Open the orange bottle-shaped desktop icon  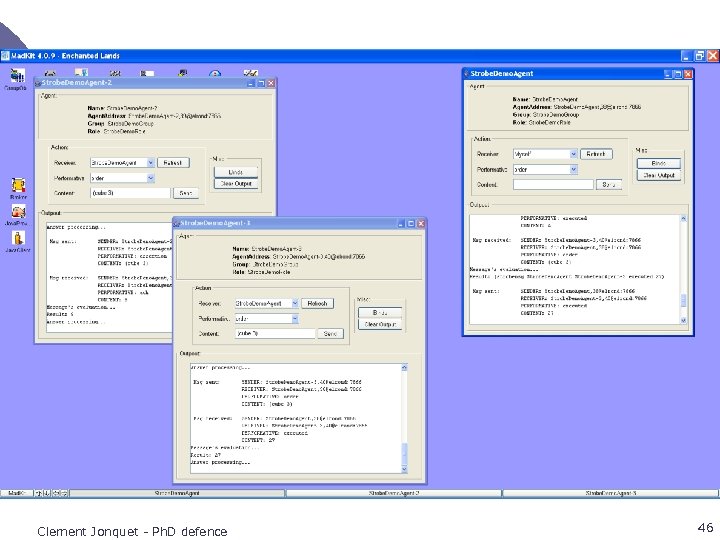[x=18, y=238]
